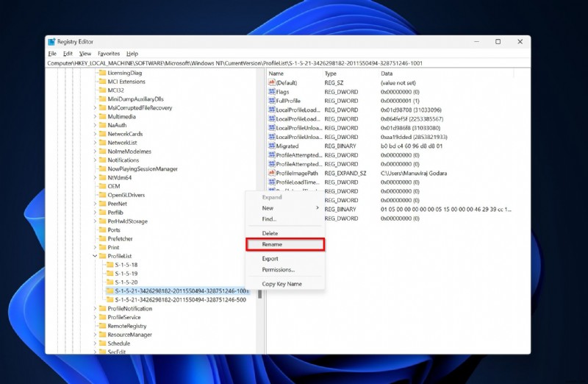Click the MiniDumpAuxiliaryDlls folder icon
The height and width of the screenshot is (384, 588).
click(x=102, y=99)
